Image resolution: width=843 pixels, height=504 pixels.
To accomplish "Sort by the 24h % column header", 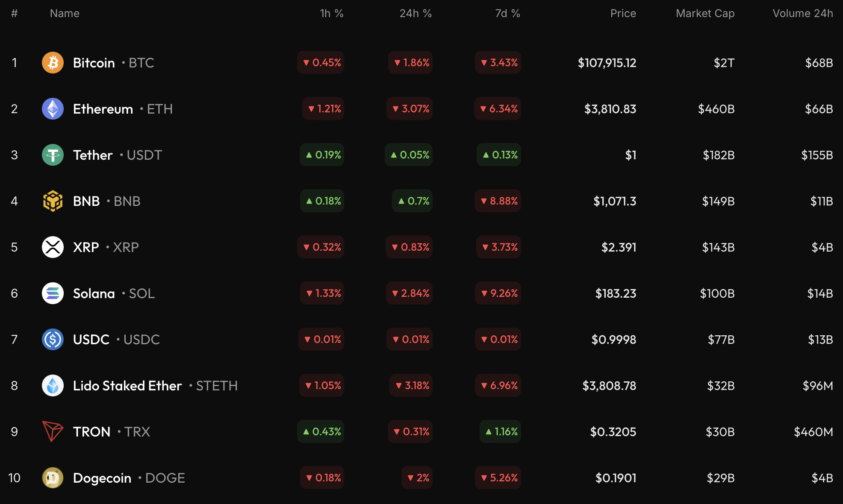I will (x=416, y=14).
